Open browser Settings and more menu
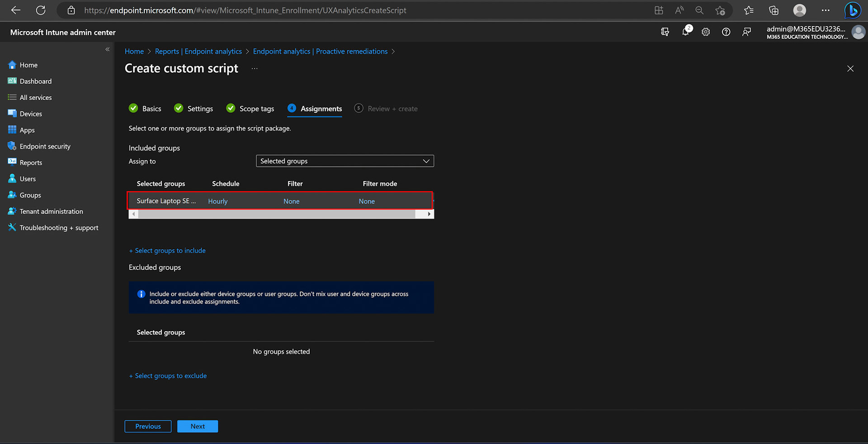Image resolution: width=868 pixels, height=444 pixels. point(826,10)
